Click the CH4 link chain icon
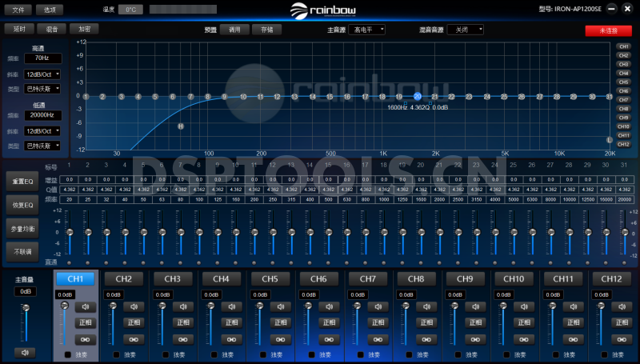This screenshot has width=640, height=364. point(231,339)
